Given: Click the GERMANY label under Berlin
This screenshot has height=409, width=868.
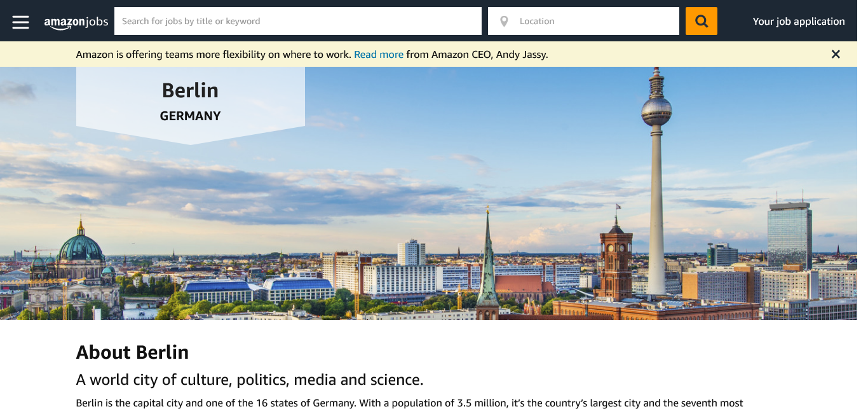Looking at the screenshot, I should click(190, 116).
